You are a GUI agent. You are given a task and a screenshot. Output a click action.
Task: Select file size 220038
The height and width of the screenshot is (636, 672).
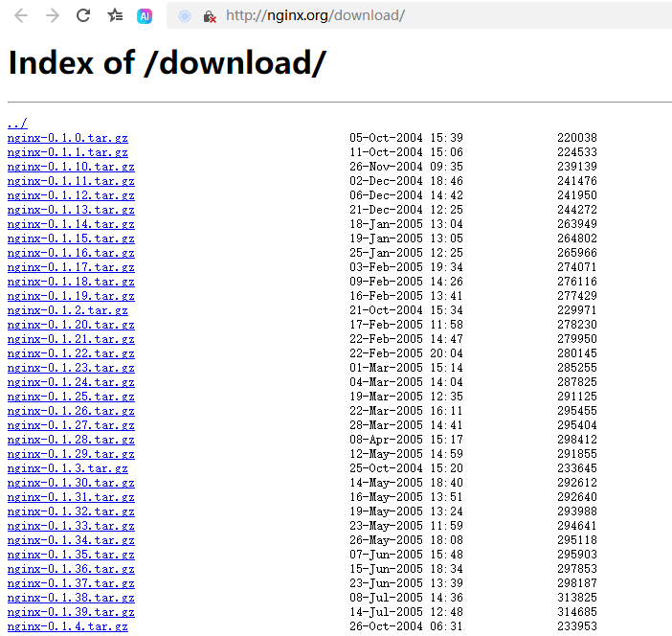click(577, 138)
